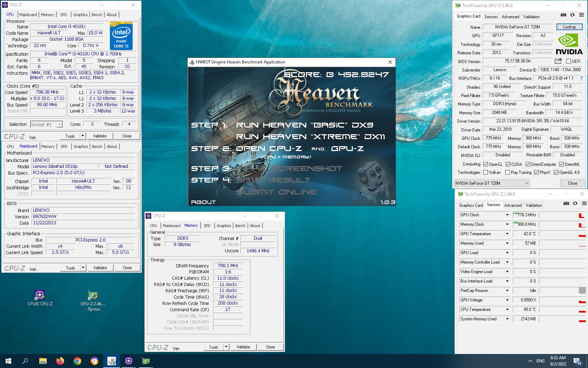This screenshot has width=588, height=368.
Task: Click the GPU-Z screenshot camera icon in Graphics Card window
Action: click(563, 15)
